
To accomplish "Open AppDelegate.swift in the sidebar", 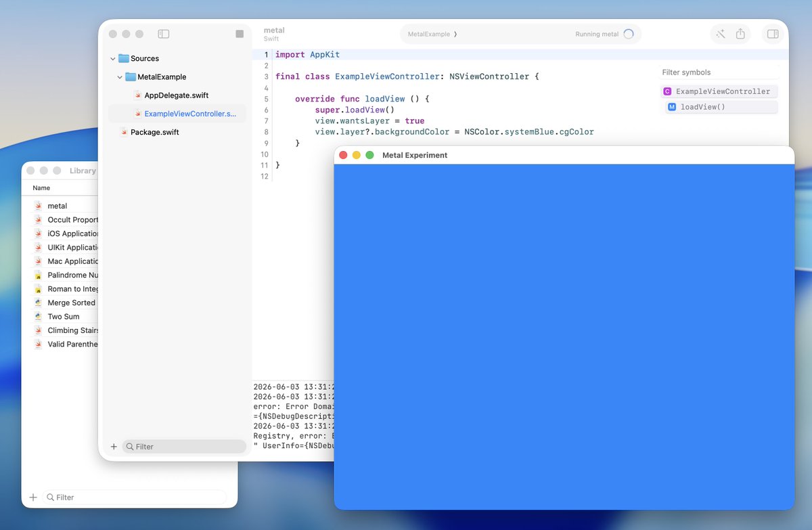I will click(x=177, y=95).
